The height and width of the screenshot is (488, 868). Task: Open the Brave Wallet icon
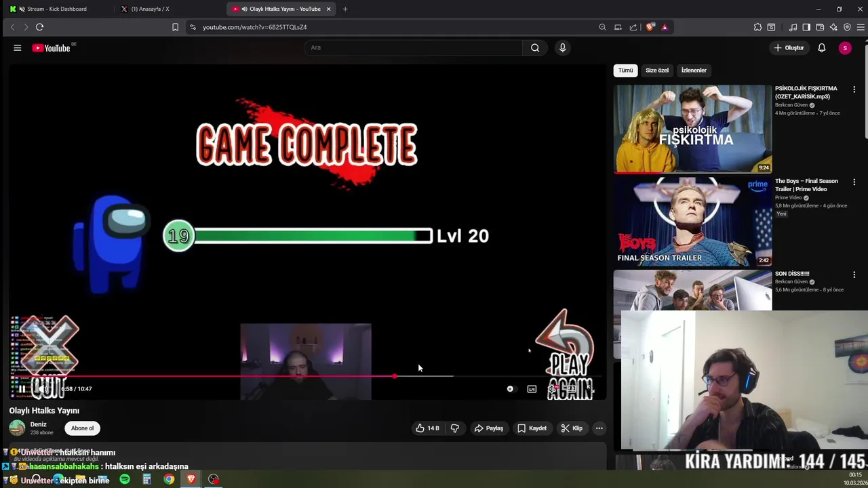coord(820,27)
